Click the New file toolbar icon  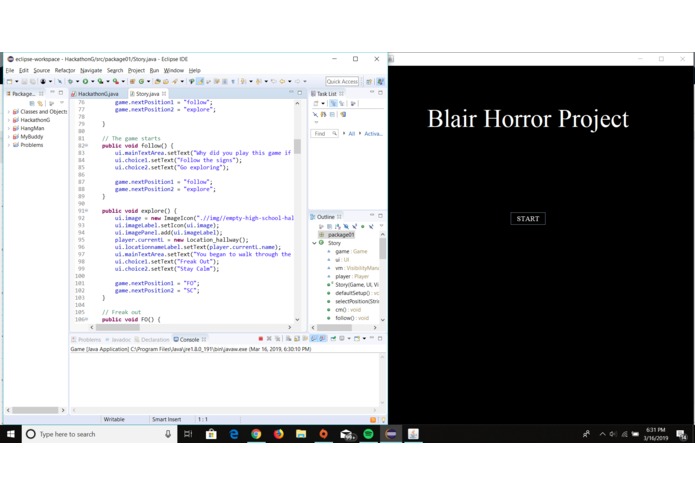coord(10,82)
